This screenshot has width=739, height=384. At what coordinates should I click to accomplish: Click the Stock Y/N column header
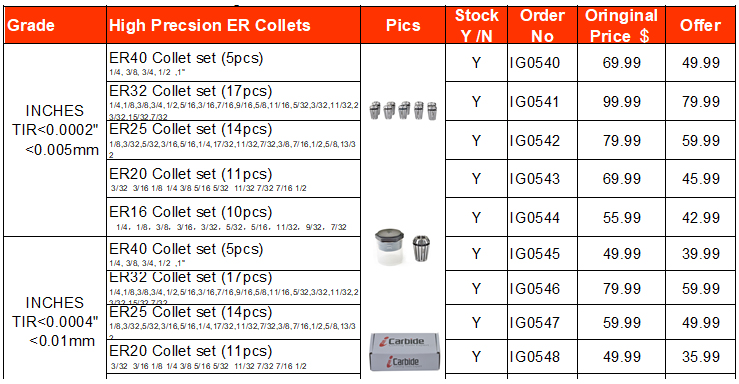[476, 25]
